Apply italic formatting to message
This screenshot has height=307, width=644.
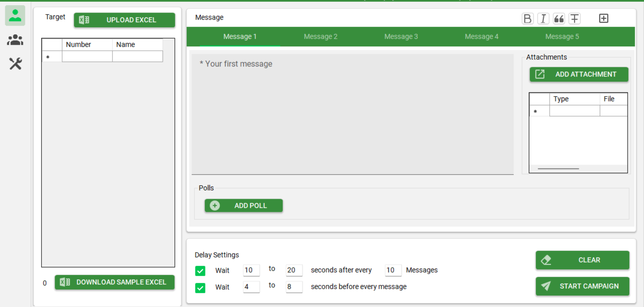[543, 18]
